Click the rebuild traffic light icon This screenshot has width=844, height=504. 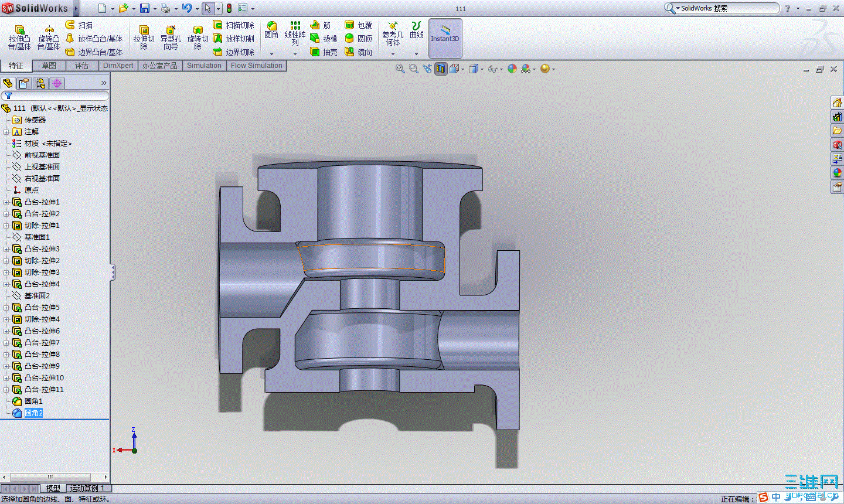pyautogui.click(x=229, y=8)
